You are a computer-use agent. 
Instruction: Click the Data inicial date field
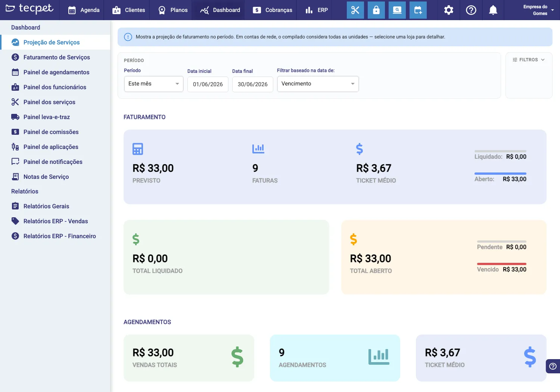click(x=208, y=84)
